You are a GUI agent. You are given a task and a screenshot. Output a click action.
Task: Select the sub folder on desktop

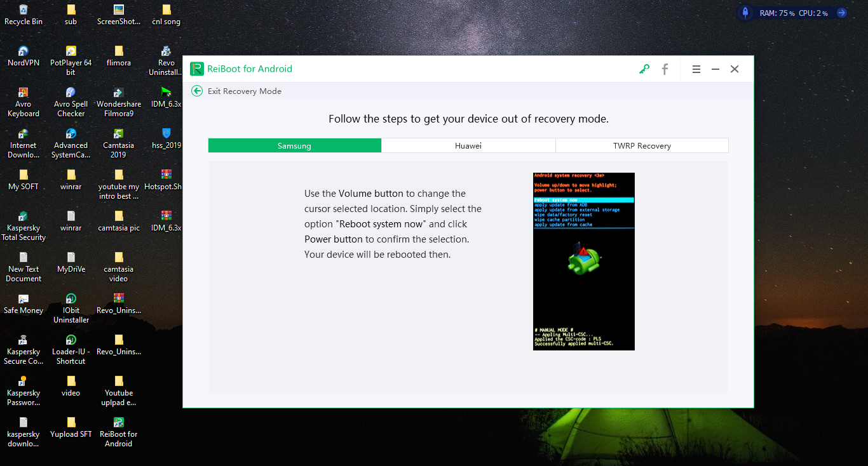coord(71,15)
